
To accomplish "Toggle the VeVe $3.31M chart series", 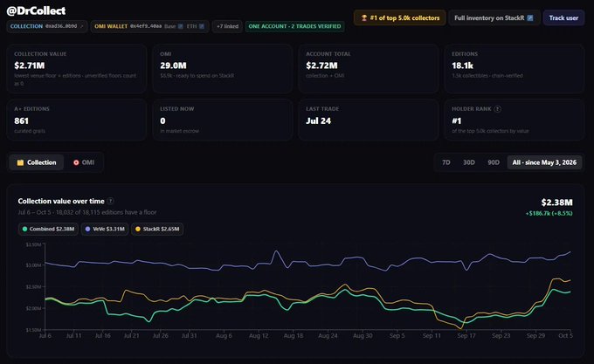I will [105, 229].
